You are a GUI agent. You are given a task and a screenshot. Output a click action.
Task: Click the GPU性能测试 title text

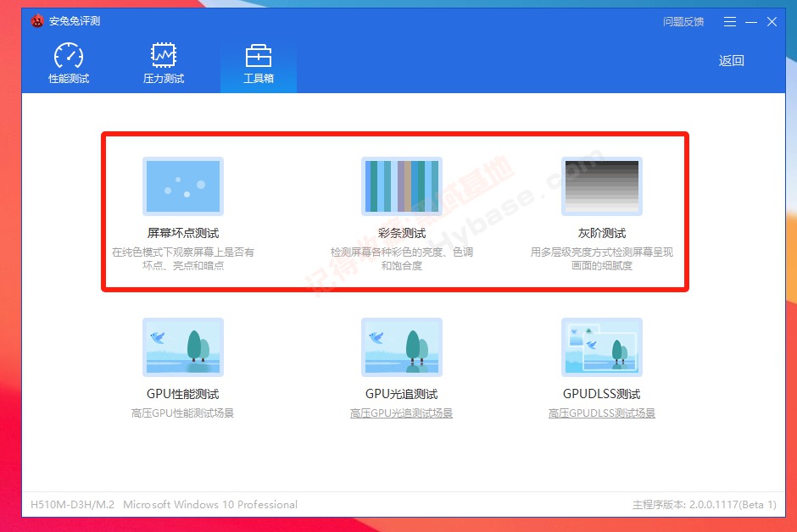183,394
